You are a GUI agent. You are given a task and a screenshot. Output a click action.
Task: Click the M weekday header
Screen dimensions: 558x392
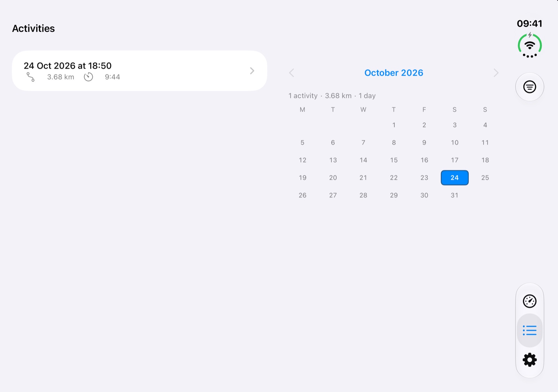(x=302, y=110)
